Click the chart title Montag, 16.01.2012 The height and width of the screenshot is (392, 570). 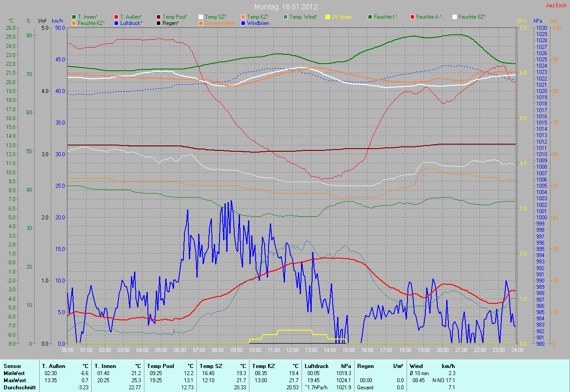(285, 7)
